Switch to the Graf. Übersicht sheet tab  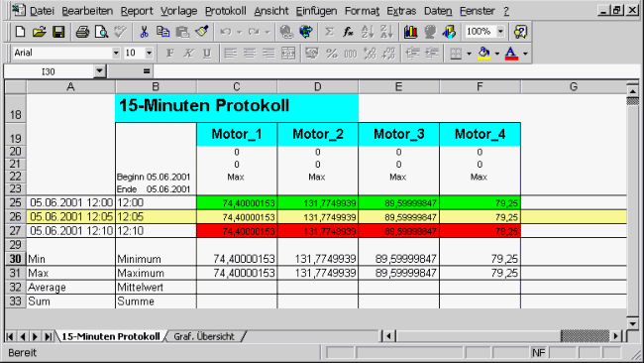point(204,336)
